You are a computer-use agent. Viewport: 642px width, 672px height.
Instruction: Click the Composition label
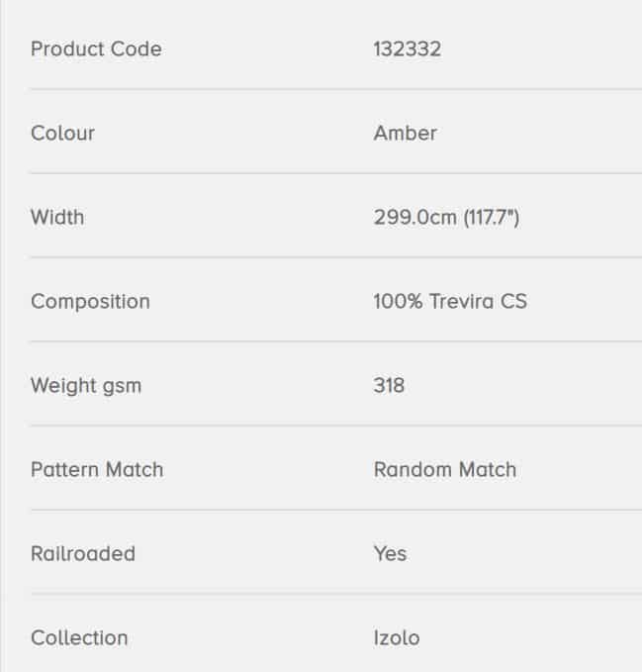click(x=90, y=302)
